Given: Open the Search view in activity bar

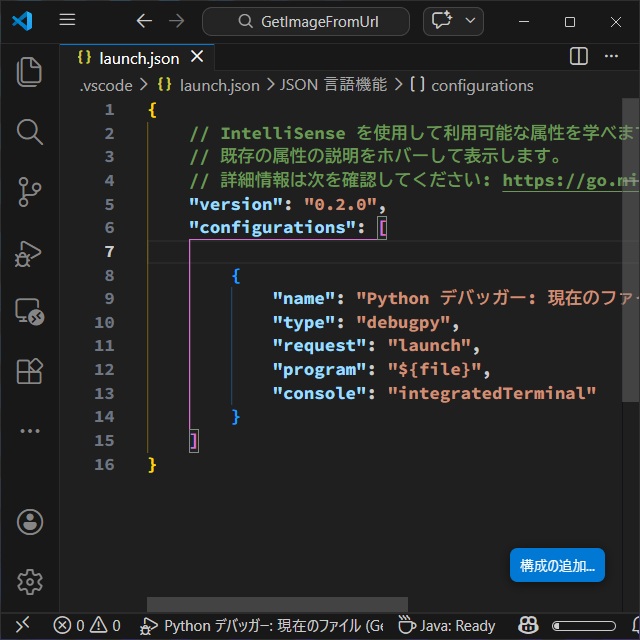Looking at the screenshot, I should (x=30, y=131).
